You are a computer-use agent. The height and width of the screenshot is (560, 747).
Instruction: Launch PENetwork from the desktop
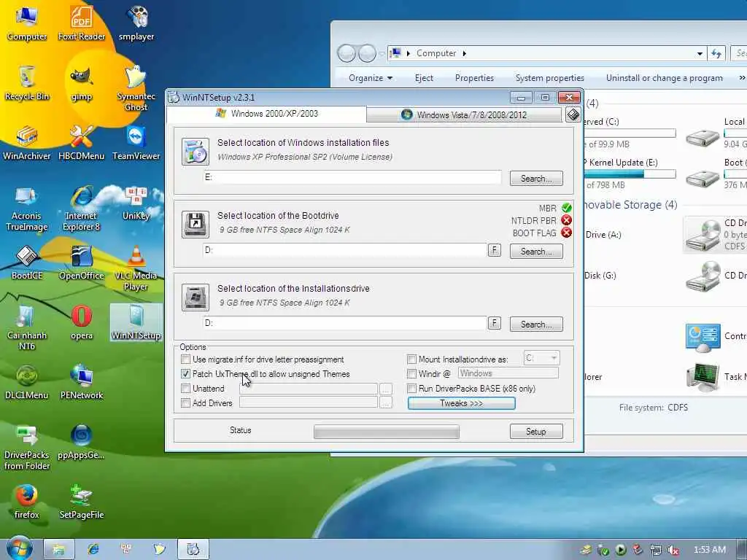(x=82, y=382)
